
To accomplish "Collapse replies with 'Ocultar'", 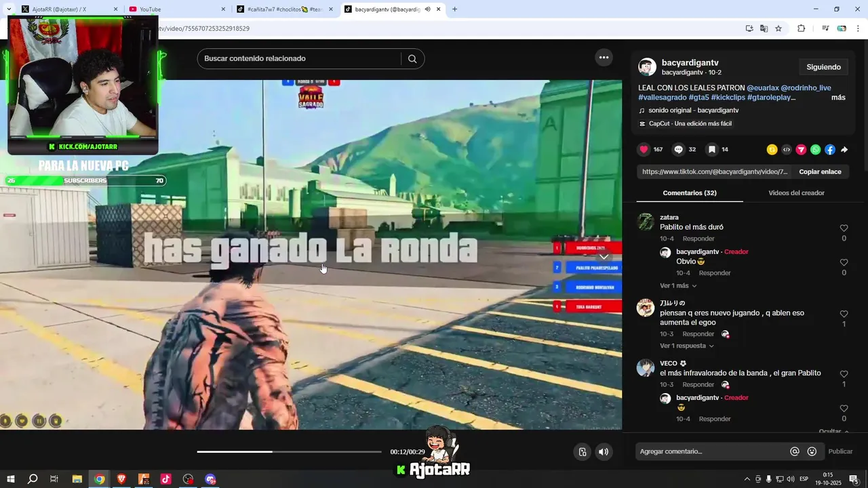I will tap(833, 431).
